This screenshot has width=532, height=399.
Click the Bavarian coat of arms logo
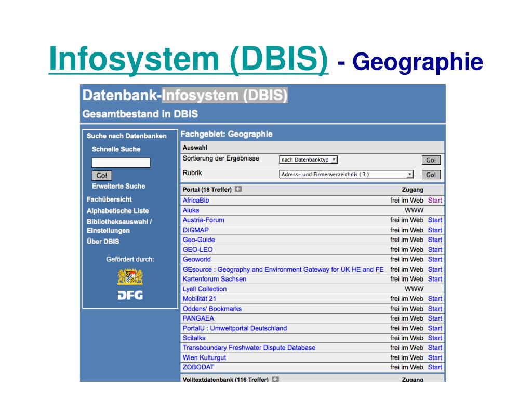click(x=130, y=276)
